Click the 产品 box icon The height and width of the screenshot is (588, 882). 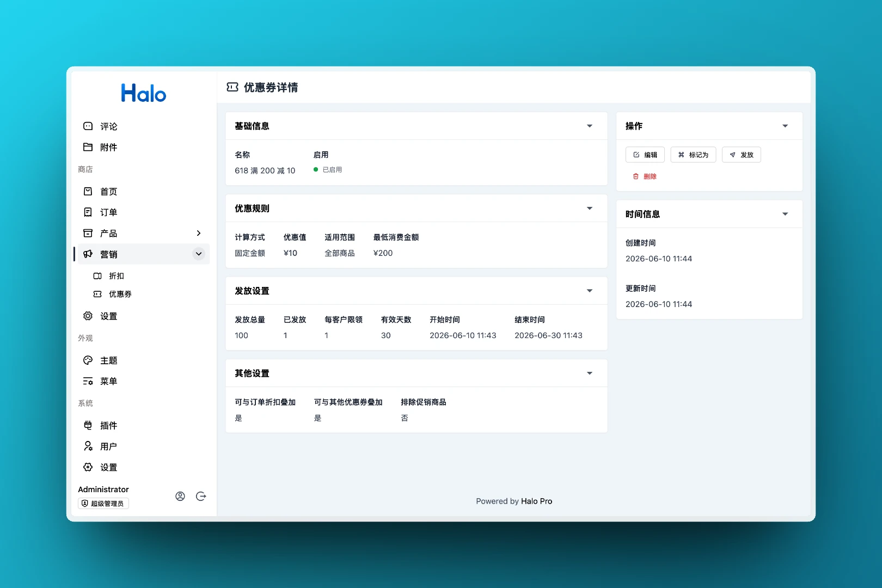88,233
